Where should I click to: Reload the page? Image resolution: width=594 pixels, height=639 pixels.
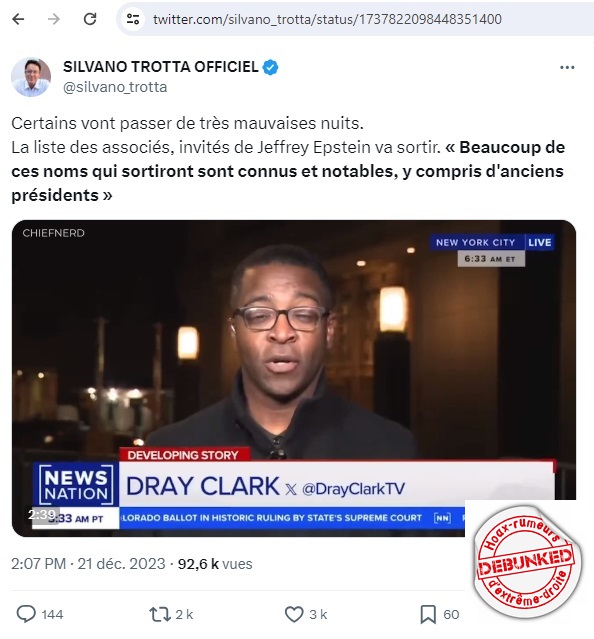90,19
